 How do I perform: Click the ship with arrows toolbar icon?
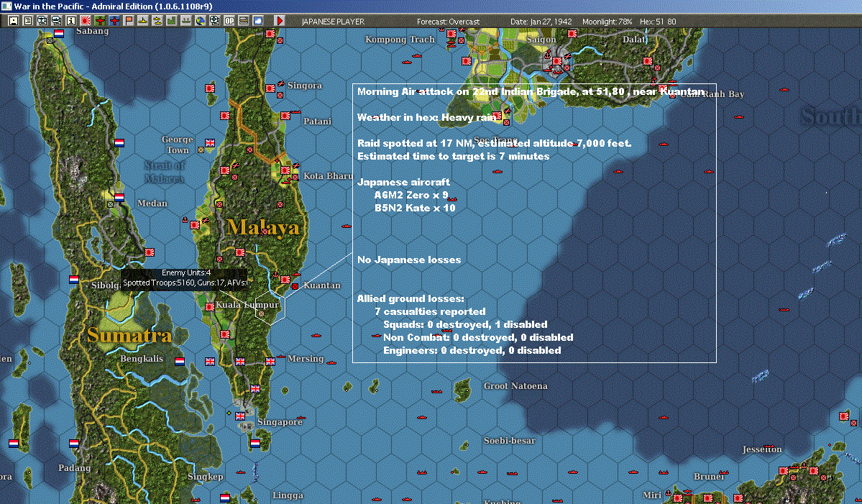click(185, 21)
